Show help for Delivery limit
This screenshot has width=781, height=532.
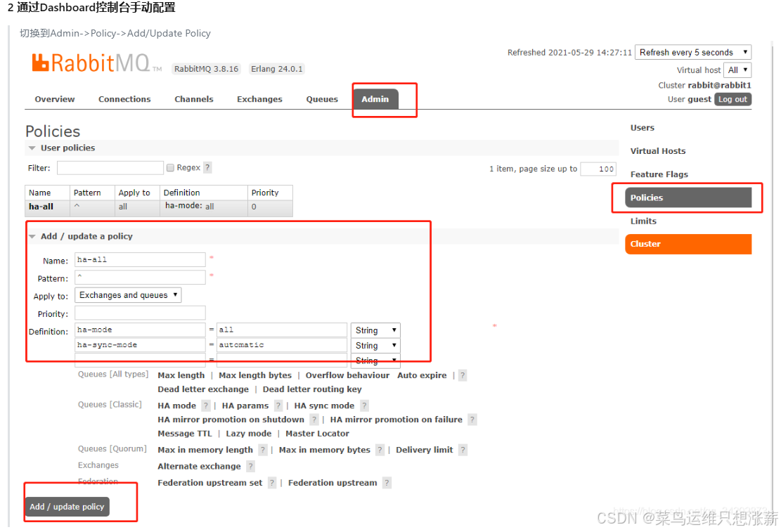tap(463, 450)
